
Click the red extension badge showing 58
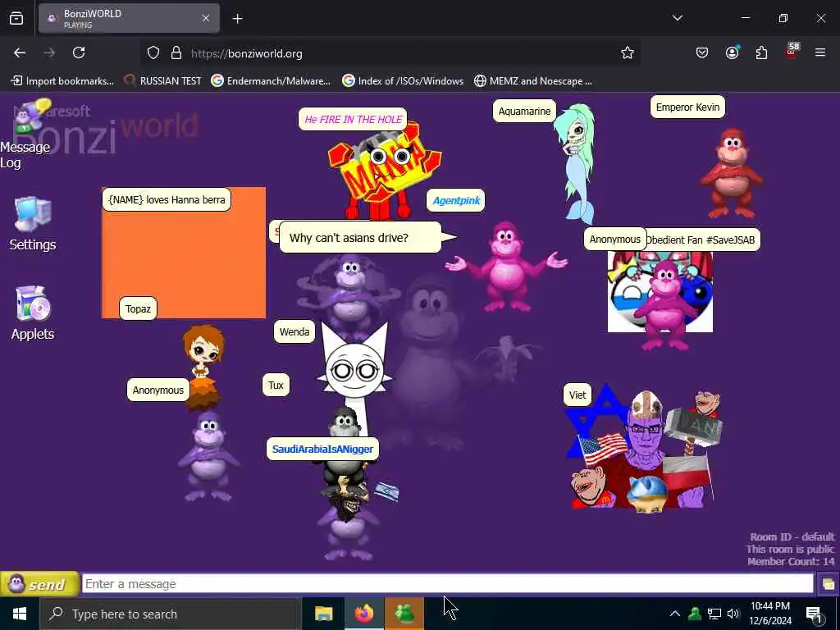click(792, 51)
